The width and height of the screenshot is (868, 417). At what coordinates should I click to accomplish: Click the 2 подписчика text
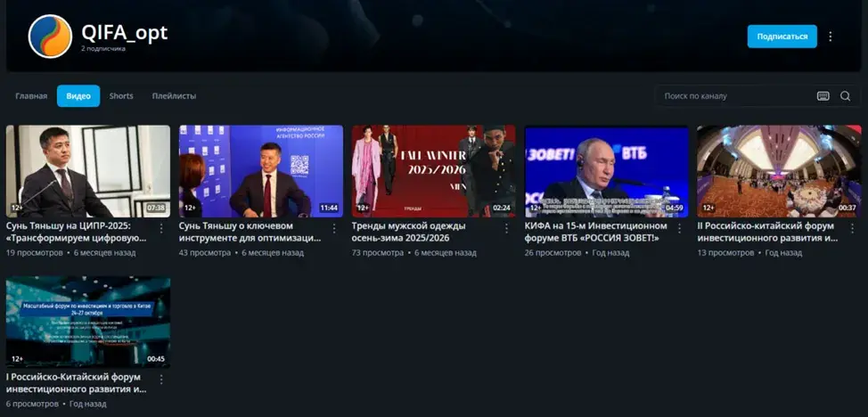pos(103,49)
